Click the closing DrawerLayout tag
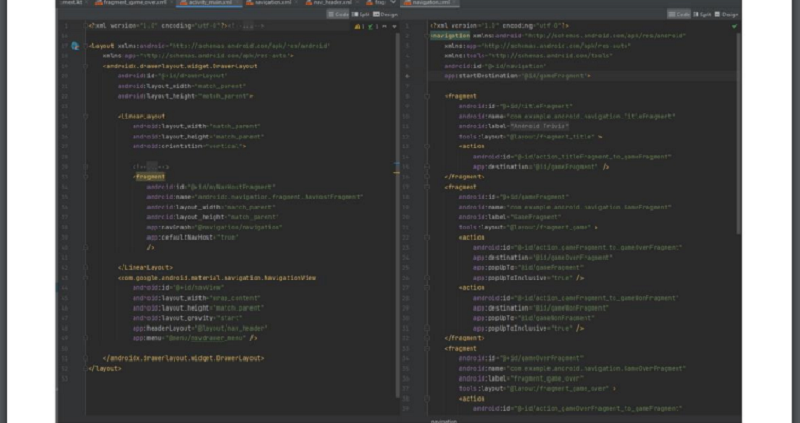Image resolution: width=800 pixels, height=423 pixels. pyautogui.click(x=184, y=359)
